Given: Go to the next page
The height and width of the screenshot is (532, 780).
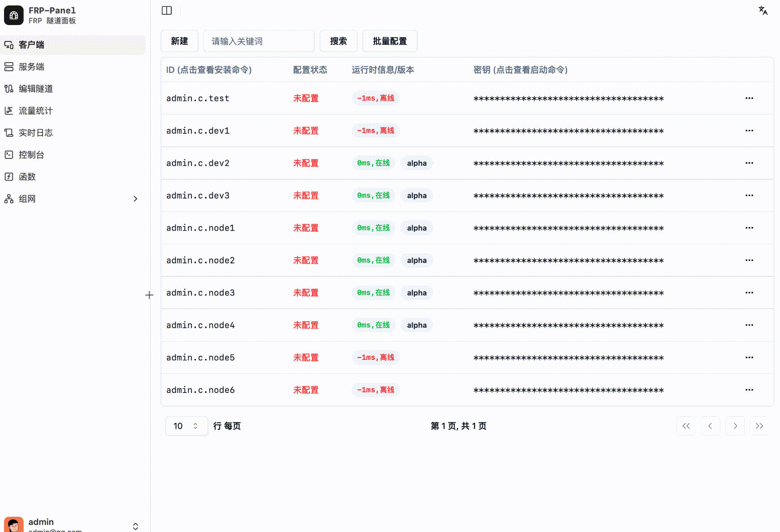Looking at the screenshot, I should [735, 426].
